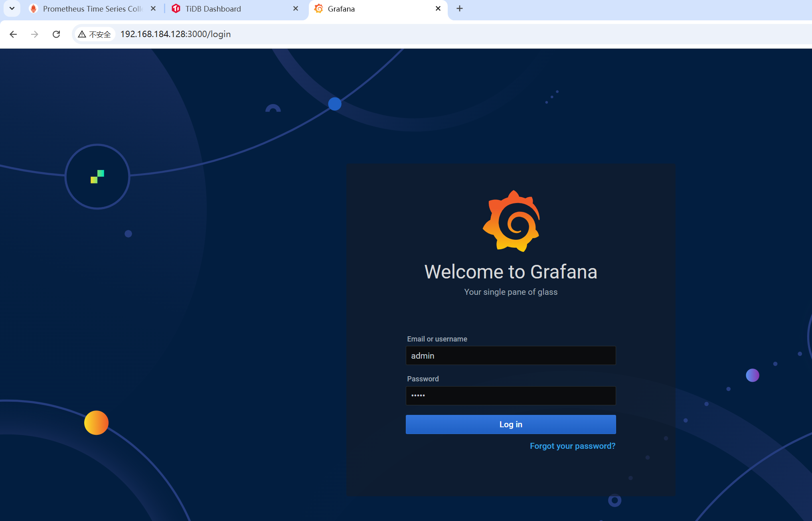Click the 'Password' label
The width and height of the screenshot is (812, 521).
coord(423,379)
